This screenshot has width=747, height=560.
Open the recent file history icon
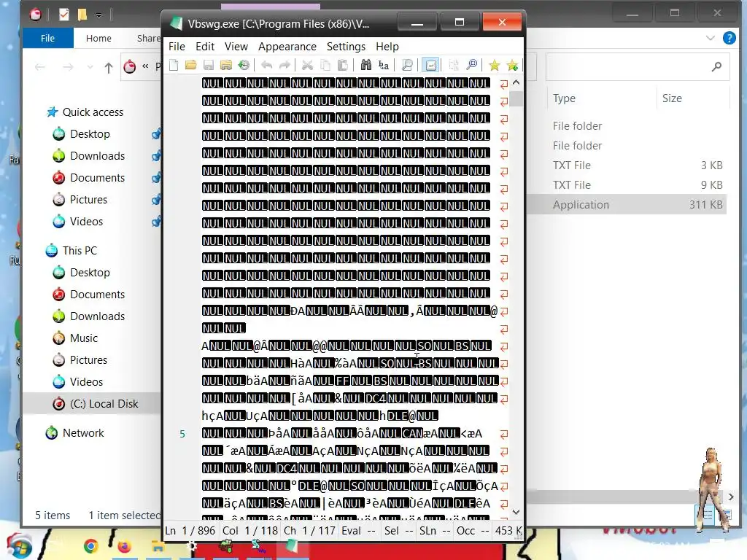point(244,65)
